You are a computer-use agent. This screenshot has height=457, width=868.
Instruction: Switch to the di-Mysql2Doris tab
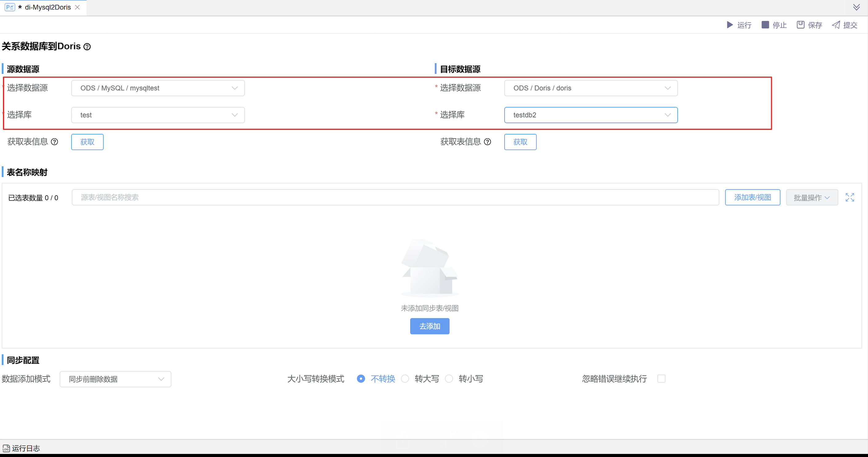click(48, 7)
